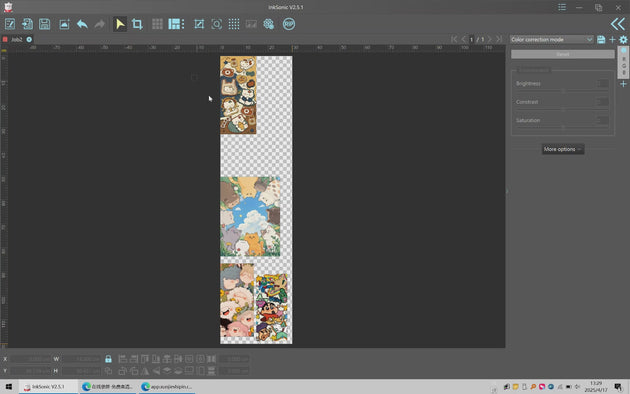
Task: Click the redo arrow
Action: coord(100,24)
